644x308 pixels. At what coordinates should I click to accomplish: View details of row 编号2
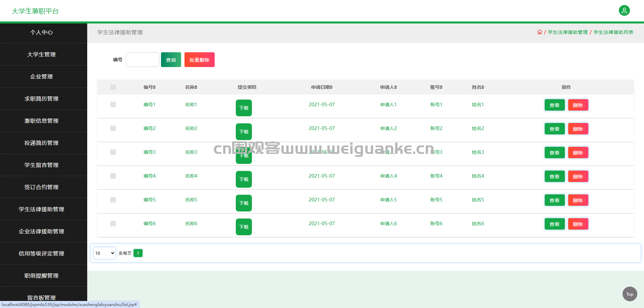click(x=554, y=129)
